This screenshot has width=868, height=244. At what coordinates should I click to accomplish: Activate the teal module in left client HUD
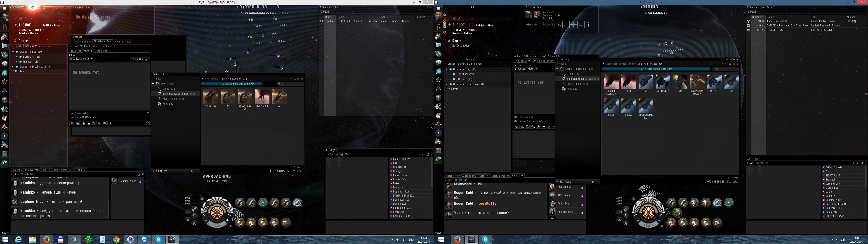263,203
